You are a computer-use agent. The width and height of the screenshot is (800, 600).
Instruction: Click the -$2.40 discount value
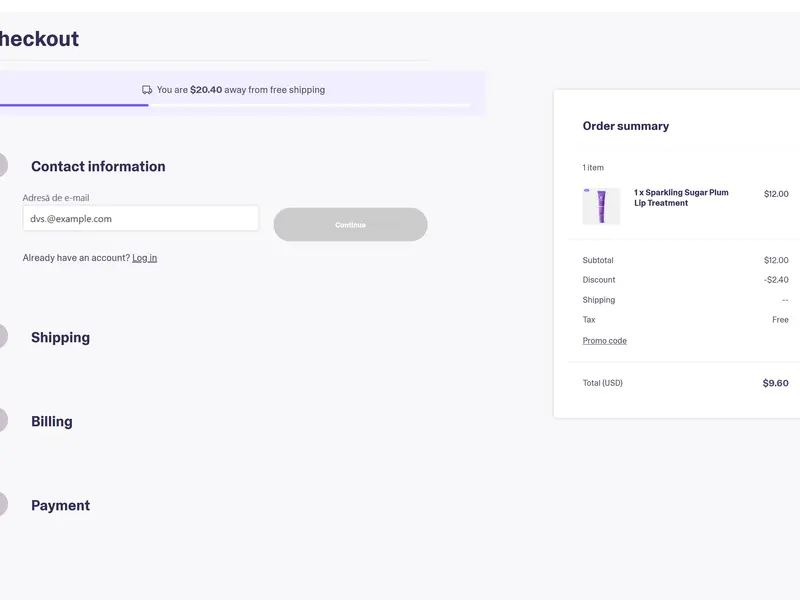pyautogui.click(x=776, y=280)
